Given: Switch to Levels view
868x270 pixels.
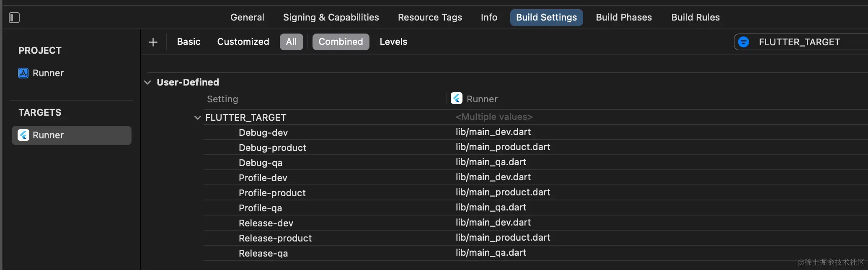Looking at the screenshot, I should pyautogui.click(x=393, y=42).
